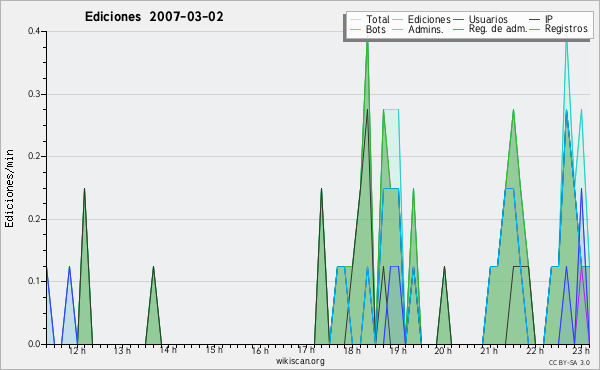Viewport: 600px width, 370px height.
Task: Click the "21 h" x-axis label
Action: pos(489,350)
